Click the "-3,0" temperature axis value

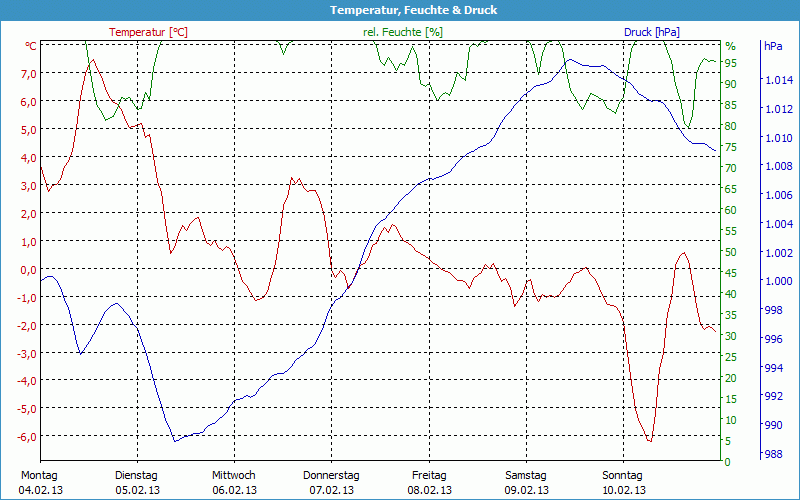tap(27, 353)
